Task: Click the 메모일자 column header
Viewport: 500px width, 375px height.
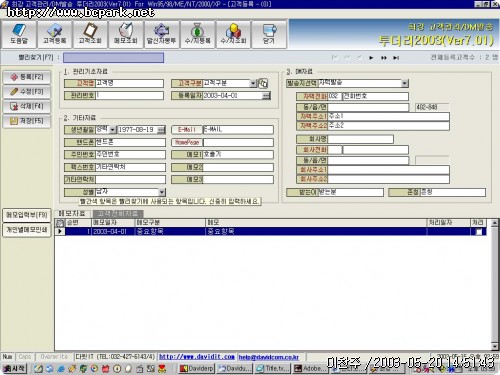Action: [x=113, y=223]
